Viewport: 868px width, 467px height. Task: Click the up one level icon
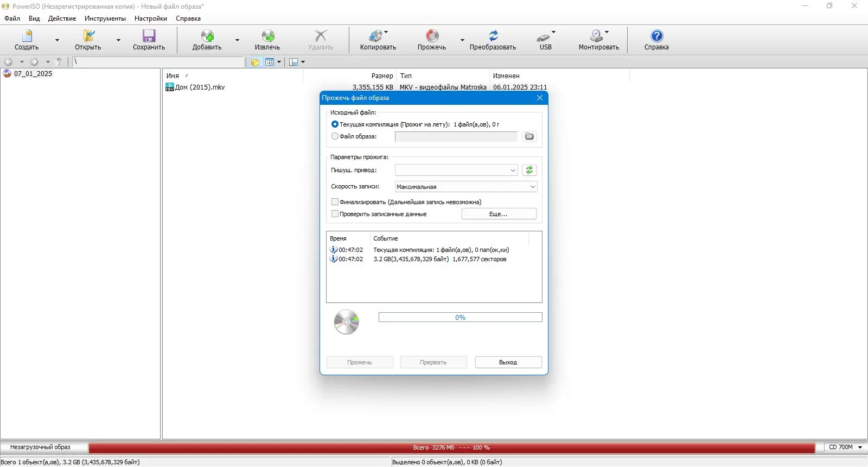click(59, 62)
